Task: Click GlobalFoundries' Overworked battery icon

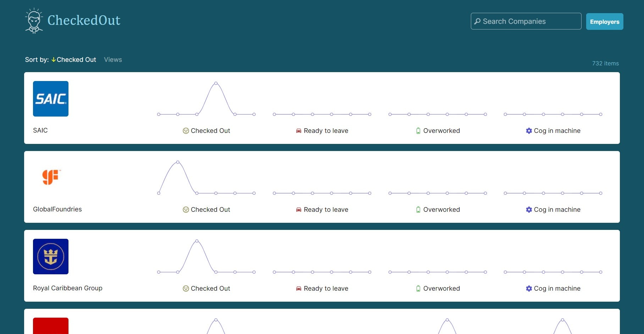Action: click(418, 210)
